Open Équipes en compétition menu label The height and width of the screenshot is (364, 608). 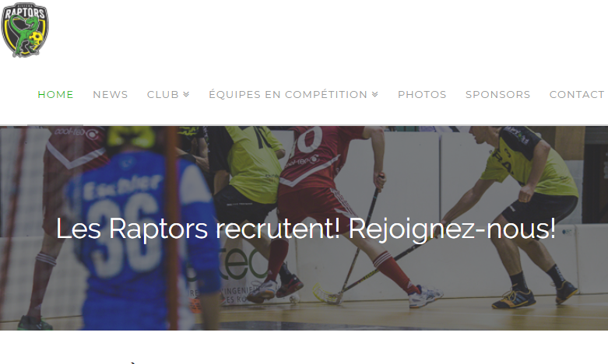288,94
